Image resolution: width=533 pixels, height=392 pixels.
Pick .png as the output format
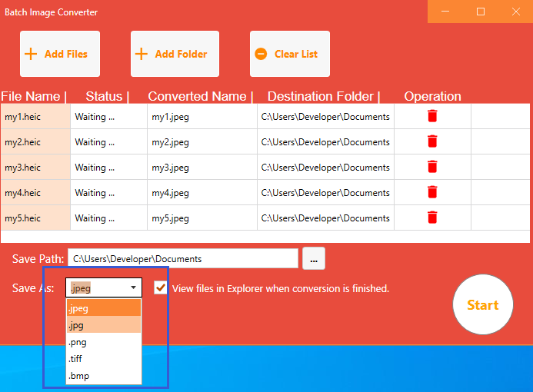click(103, 342)
